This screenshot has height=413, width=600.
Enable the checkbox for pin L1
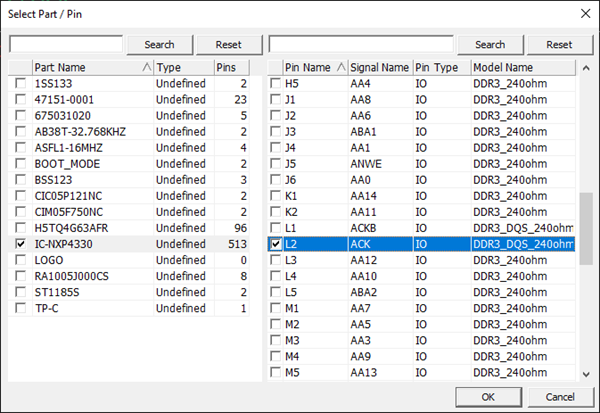click(x=277, y=228)
